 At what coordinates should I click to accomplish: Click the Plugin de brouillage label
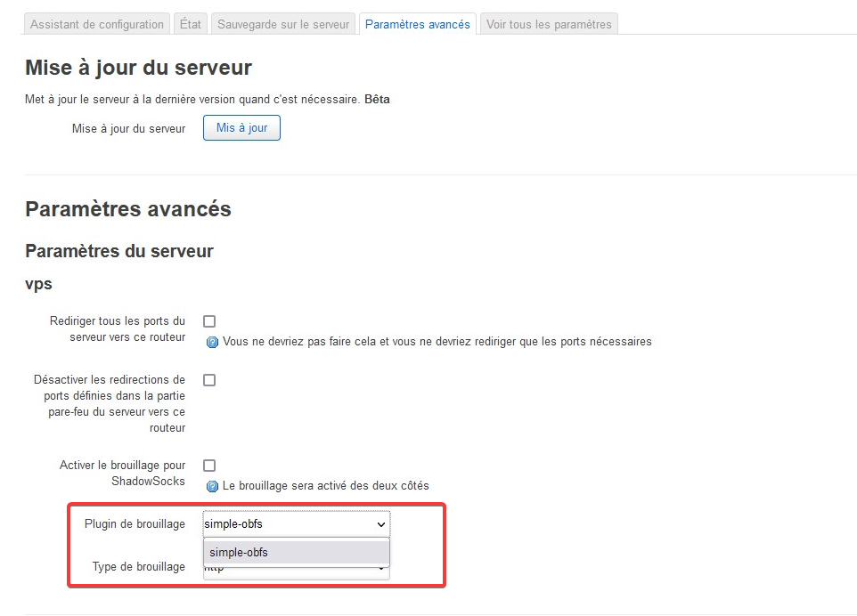[x=135, y=523]
